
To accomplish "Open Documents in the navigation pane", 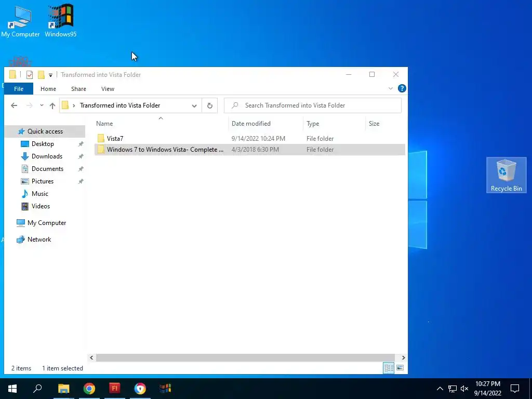I will tap(47, 169).
